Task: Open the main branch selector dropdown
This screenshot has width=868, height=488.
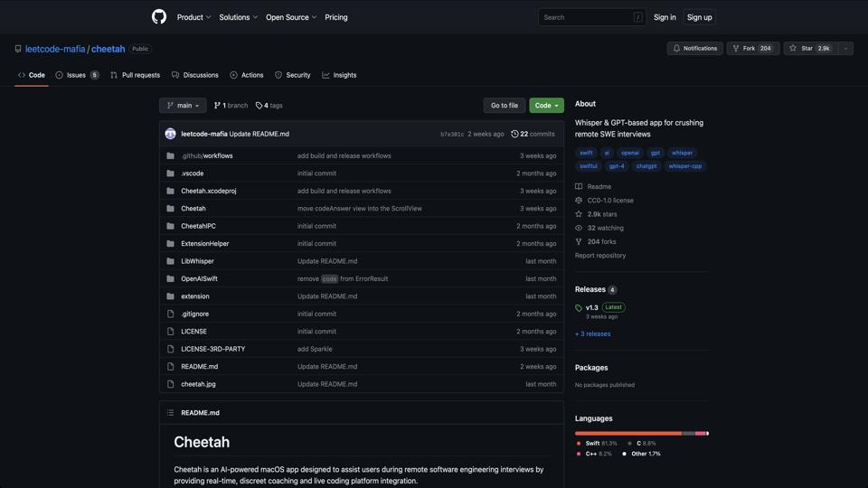Action: pos(183,106)
